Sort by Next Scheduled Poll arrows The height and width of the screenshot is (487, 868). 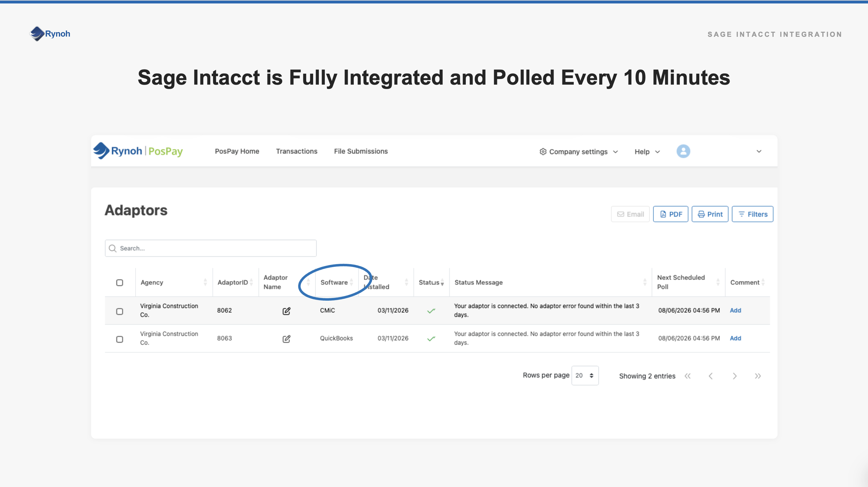pyautogui.click(x=718, y=282)
